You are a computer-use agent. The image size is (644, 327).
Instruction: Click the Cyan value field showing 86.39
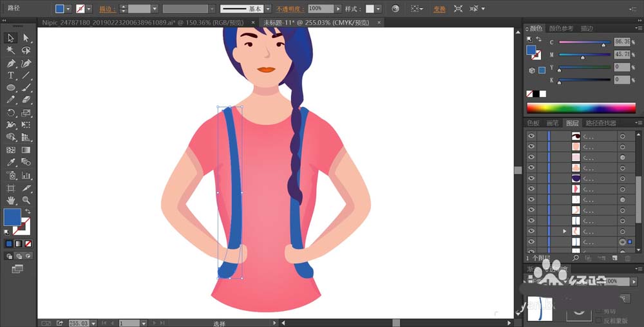(622, 42)
